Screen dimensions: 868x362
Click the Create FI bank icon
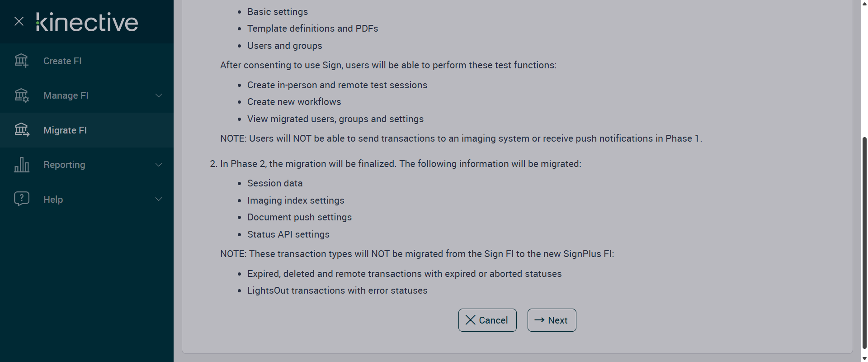[x=21, y=61]
